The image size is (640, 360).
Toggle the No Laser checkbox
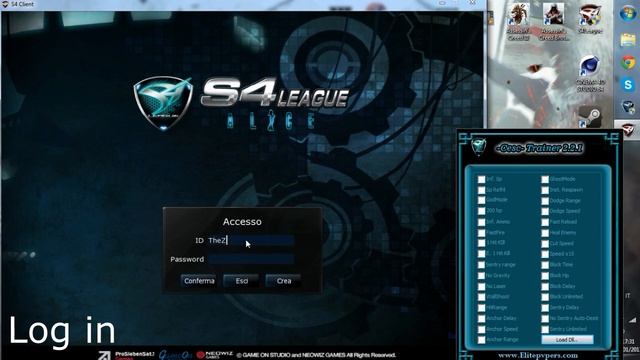482,287
